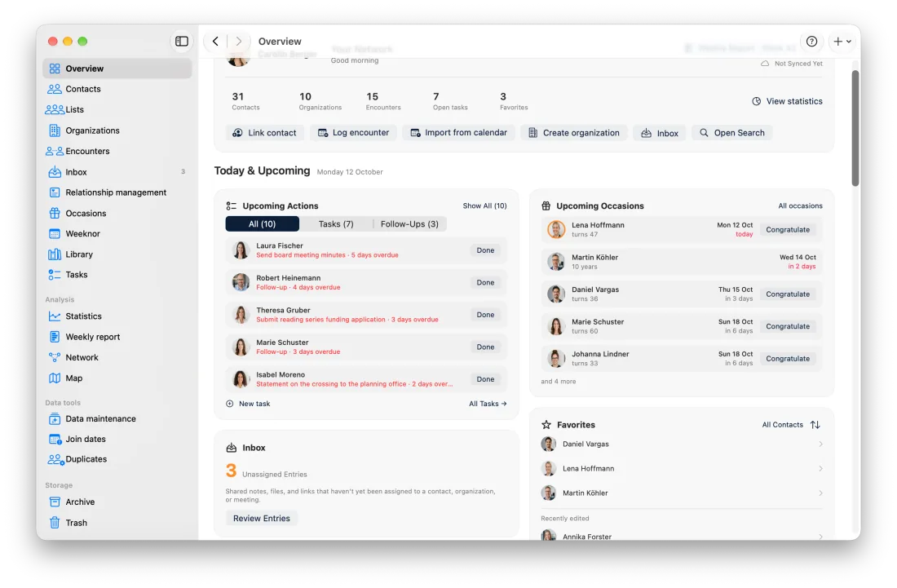This screenshot has height=588, width=897.
Task: Open Lists in the sidebar
Action: tap(117, 110)
